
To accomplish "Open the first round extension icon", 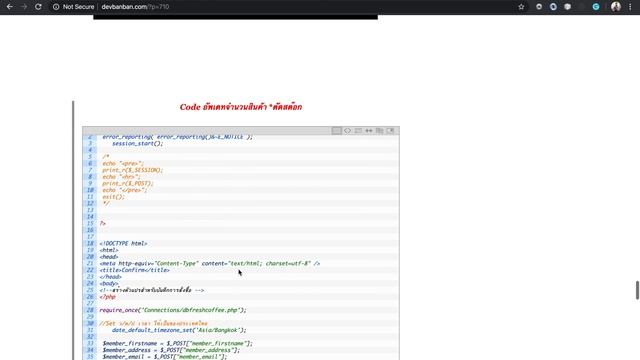I will (x=539, y=7).
